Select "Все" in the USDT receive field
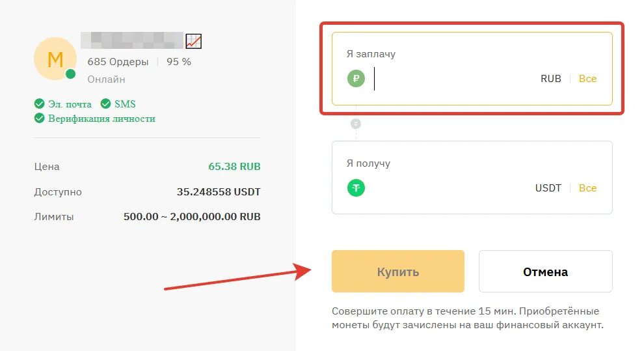This screenshot has height=351, width=644. (x=587, y=188)
